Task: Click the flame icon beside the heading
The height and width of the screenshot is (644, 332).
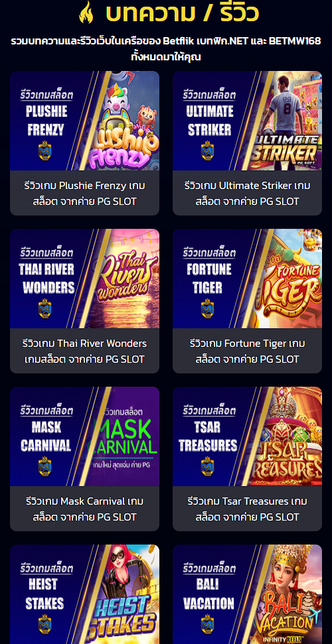Action: (86, 13)
